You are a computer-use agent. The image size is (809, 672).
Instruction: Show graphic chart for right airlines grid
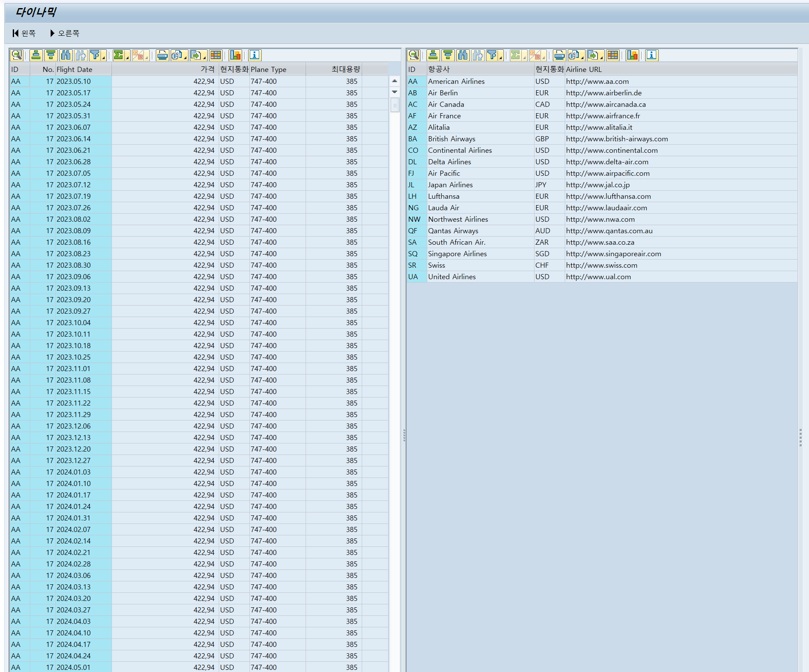(632, 55)
